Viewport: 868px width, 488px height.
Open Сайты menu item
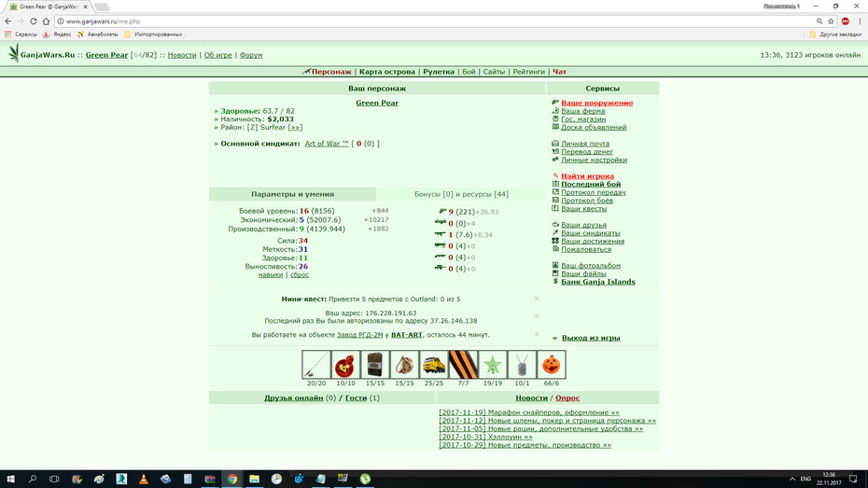[494, 72]
